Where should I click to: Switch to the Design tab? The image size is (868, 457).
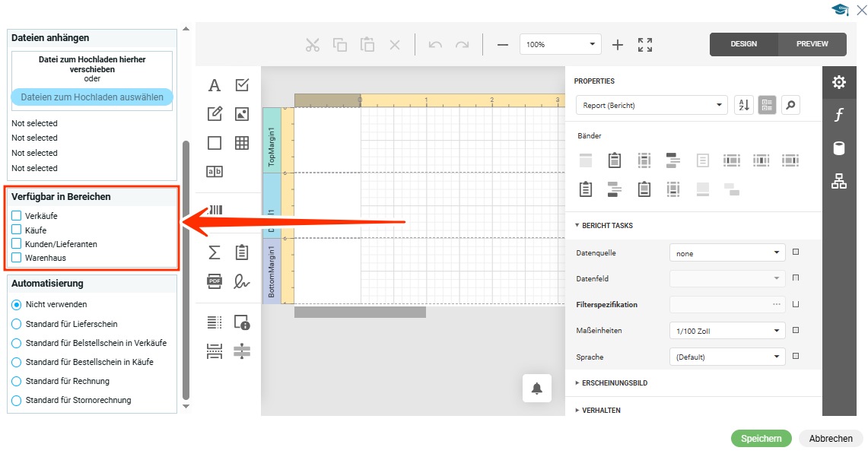click(743, 44)
